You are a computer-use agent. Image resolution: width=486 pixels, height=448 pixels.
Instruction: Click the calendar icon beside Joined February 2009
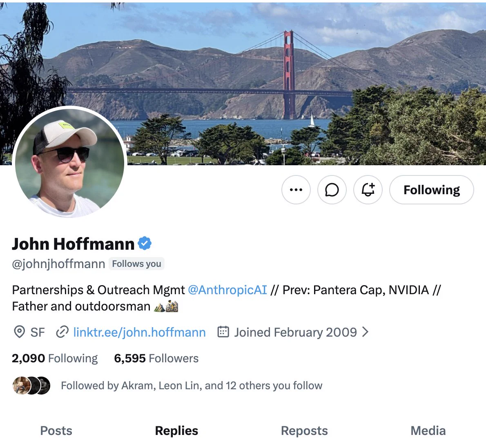click(x=223, y=332)
